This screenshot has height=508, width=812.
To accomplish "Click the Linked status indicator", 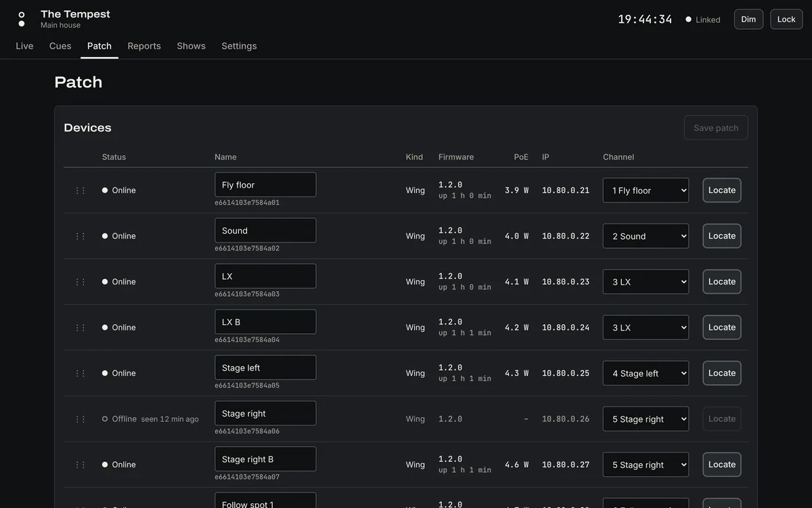I will click(703, 20).
